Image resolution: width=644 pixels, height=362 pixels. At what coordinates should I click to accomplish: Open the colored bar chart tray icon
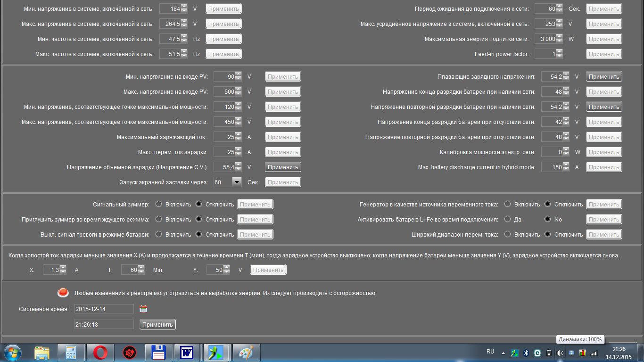582,353
